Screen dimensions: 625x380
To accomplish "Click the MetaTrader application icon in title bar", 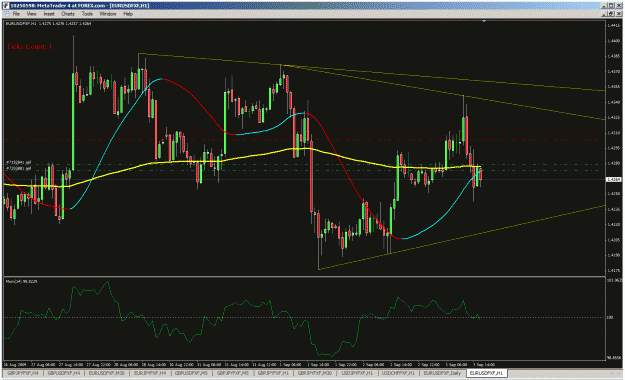I will [6, 5].
